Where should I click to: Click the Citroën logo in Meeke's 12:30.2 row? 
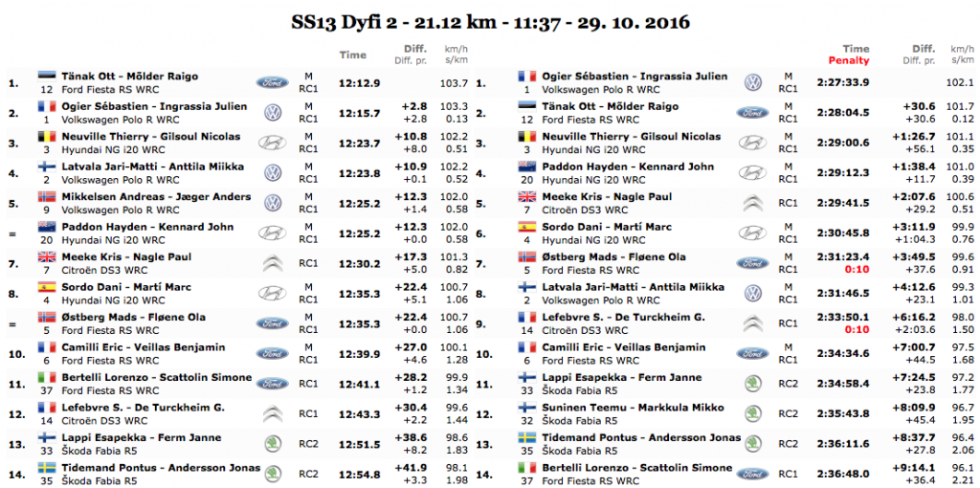[273, 264]
